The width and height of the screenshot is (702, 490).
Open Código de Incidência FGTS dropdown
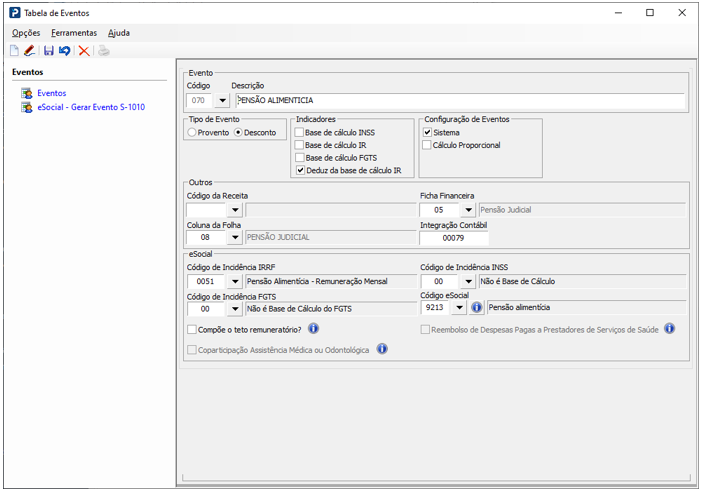coord(235,309)
